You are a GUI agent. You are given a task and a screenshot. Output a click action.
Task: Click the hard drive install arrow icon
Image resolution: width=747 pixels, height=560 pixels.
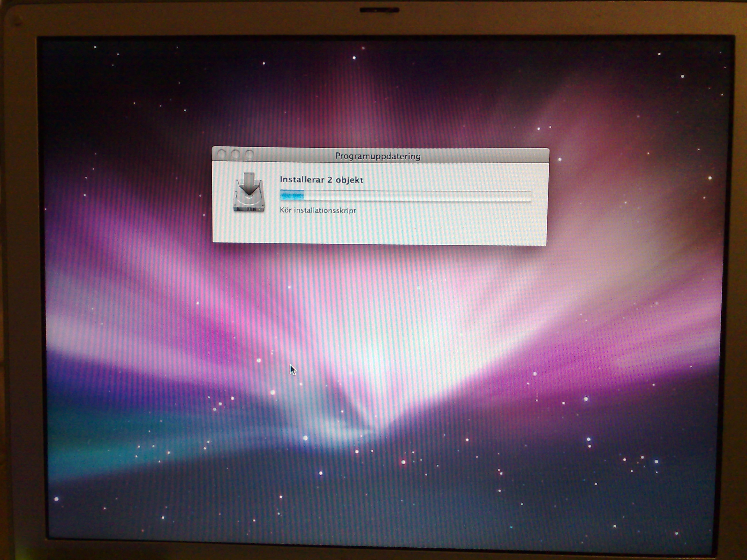249,193
